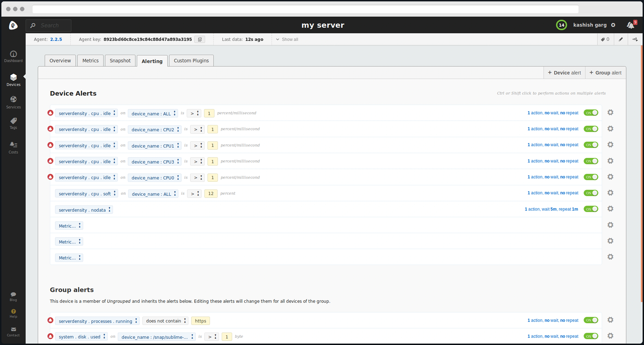Image resolution: width=644 pixels, height=345 pixels.
Task: Toggle off the cpu soft alert
Action: pos(591,193)
